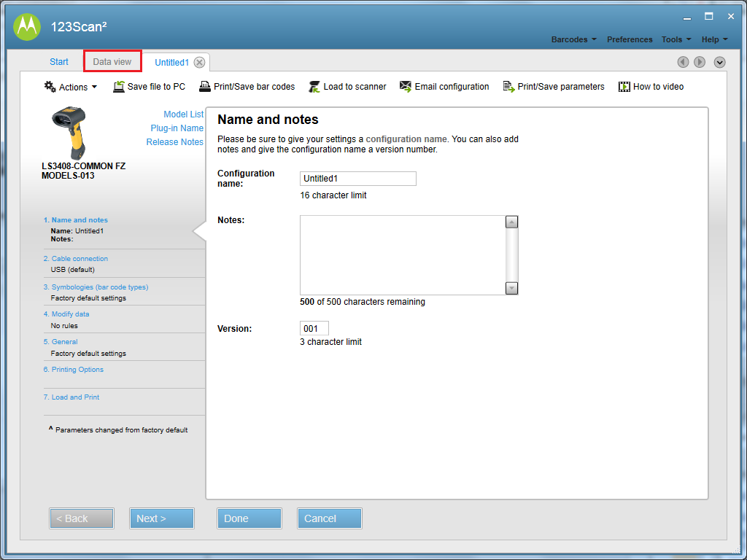Click the Version input field
Image resolution: width=747 pixels, height=560 pixels.
(314, 329)
